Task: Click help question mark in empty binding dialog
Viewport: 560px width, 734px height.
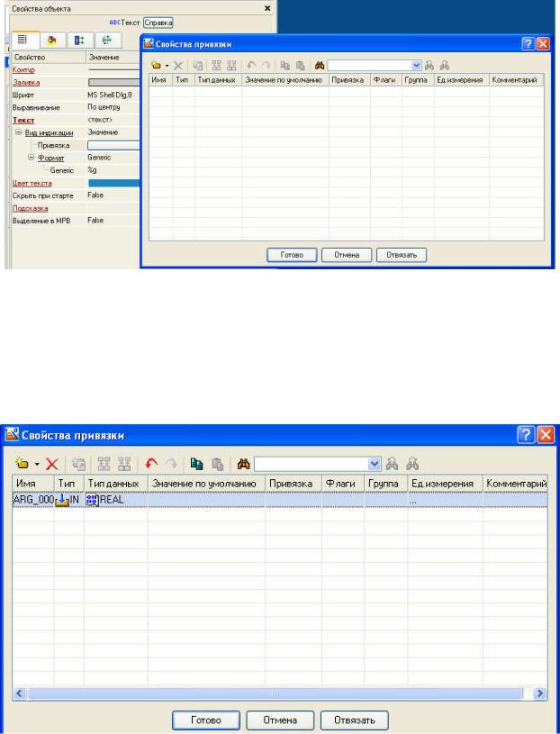Action: 528,44
